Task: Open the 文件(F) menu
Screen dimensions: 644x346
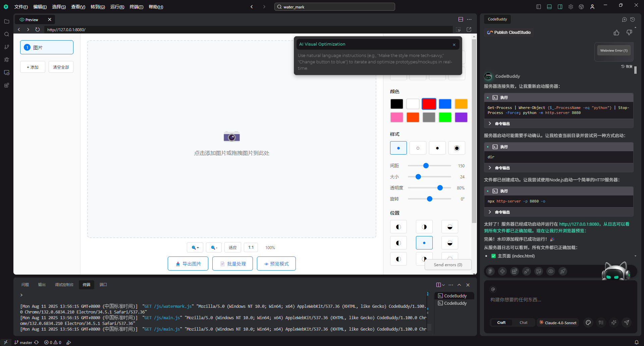Action: [21, 7]
